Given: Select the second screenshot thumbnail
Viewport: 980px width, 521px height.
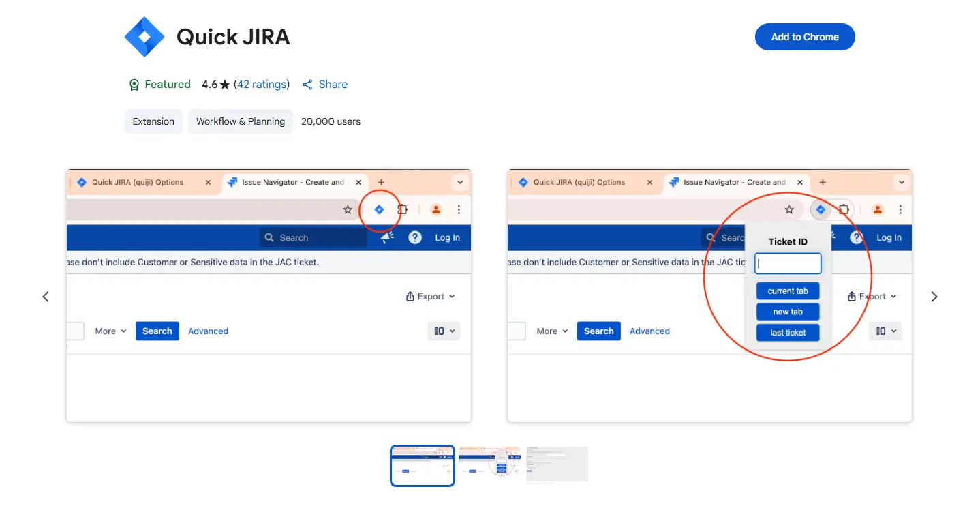Looking at the screenshot, I should click(x=489, y=465).
